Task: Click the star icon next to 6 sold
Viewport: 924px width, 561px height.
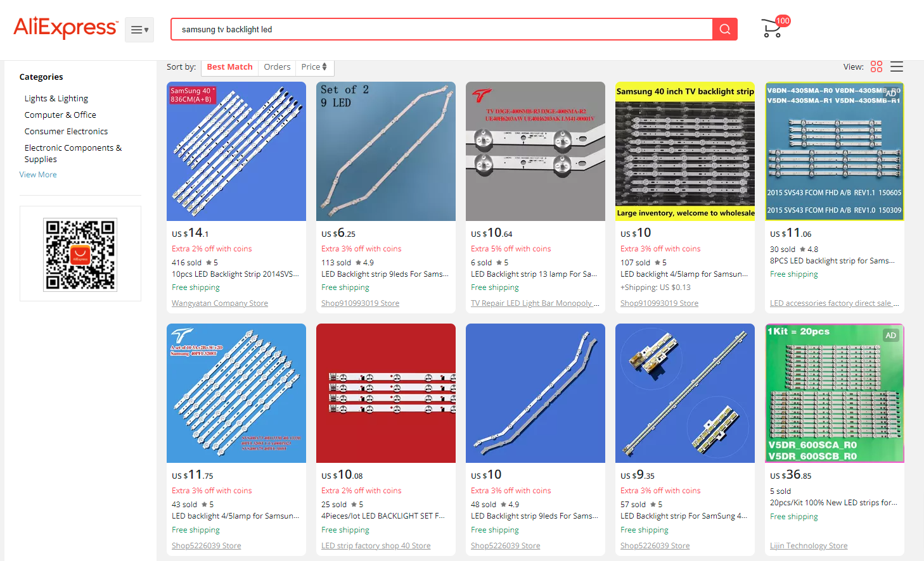Action: 499,262
